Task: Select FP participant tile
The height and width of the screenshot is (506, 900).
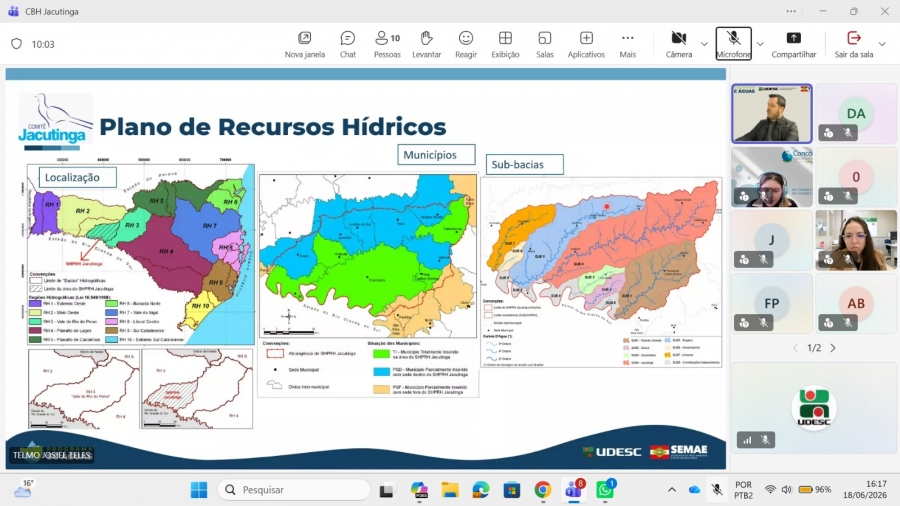Action: coord(772,303)
